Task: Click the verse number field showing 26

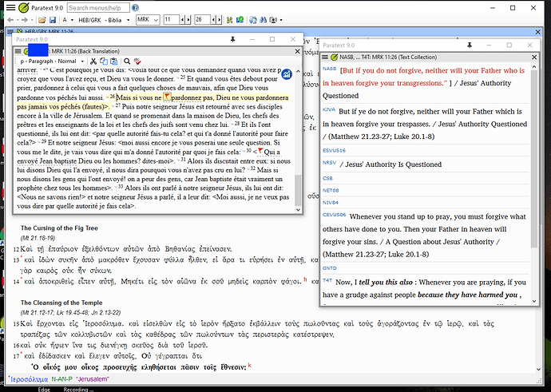Action: point(202,20)
